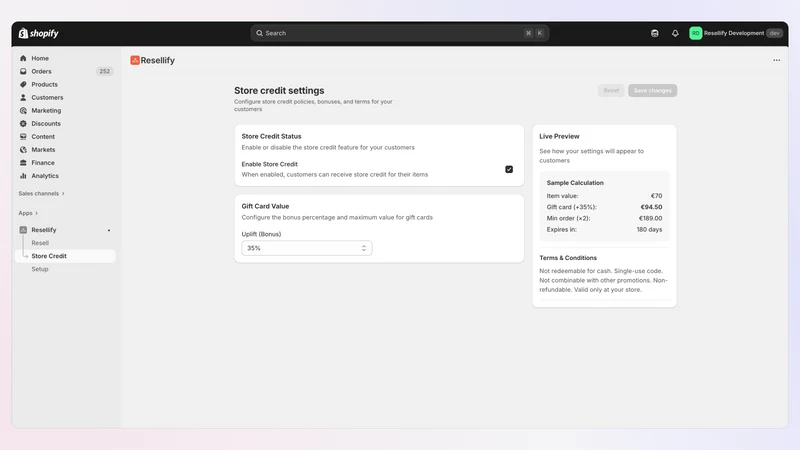This screenshot has width=800, height=450.
Task: Click the dev badge in top bar
Action: pyautogui.click(x=774, y=33)
